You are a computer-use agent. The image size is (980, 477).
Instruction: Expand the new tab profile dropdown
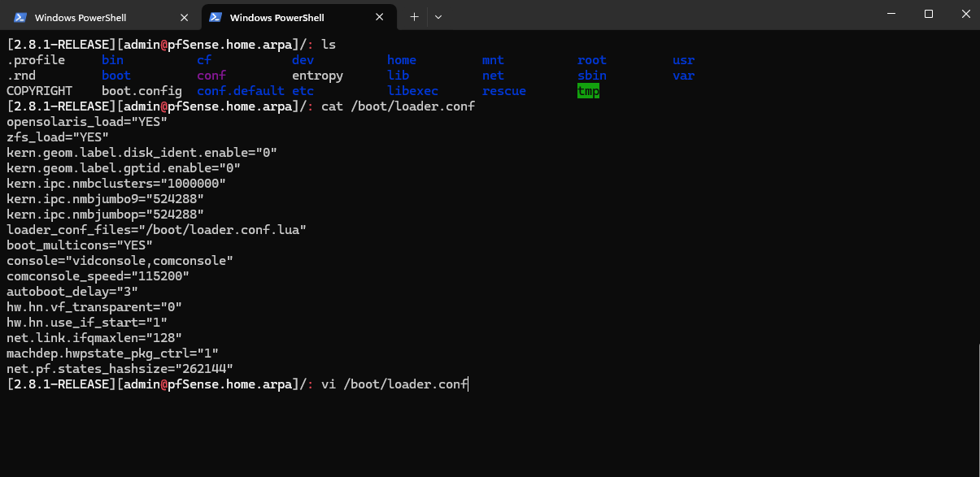pyautogui.click(x=438, y=17)
